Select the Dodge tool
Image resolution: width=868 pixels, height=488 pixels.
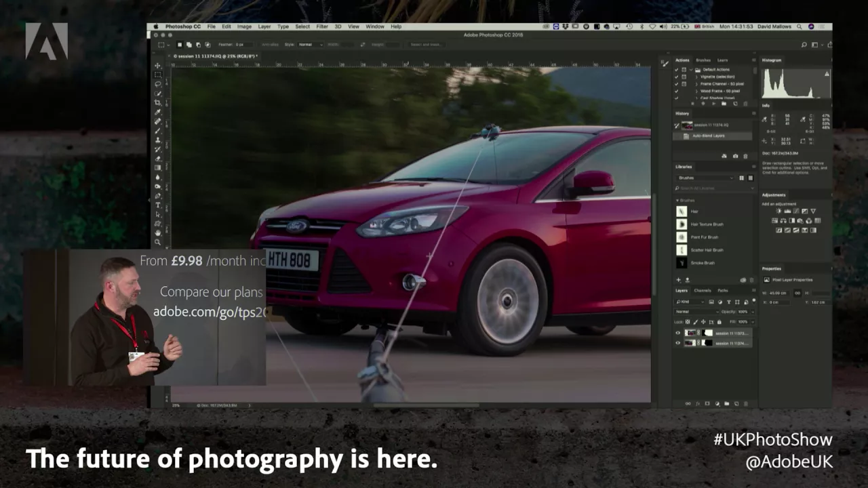[158, 188]
